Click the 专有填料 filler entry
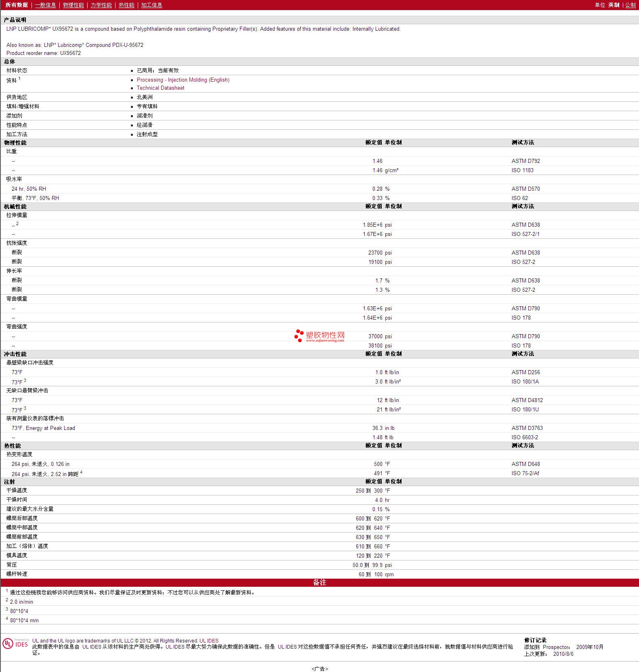This screenshot has width=639, height=672. (x=147, y=106)
